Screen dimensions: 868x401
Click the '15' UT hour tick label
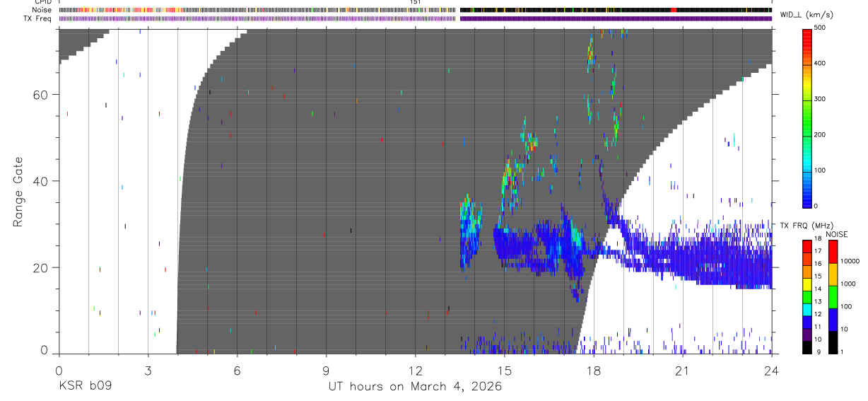tap(505, 370)
